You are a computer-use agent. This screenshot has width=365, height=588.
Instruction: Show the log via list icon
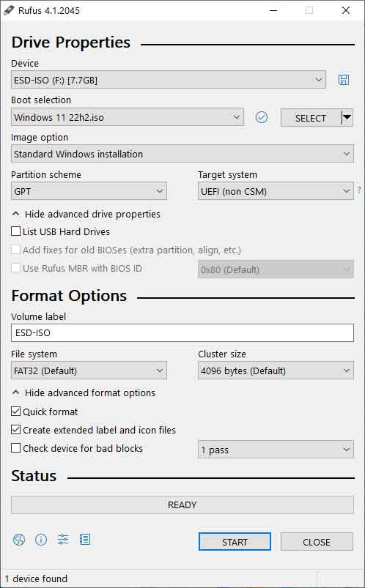coord(85,540)
